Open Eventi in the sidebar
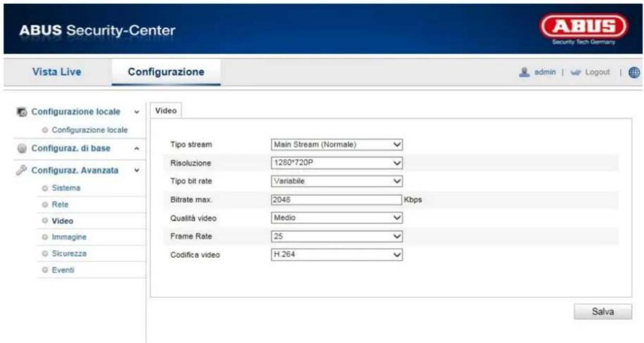The height and width of the screenshot is (343, 644). [63, 270]
